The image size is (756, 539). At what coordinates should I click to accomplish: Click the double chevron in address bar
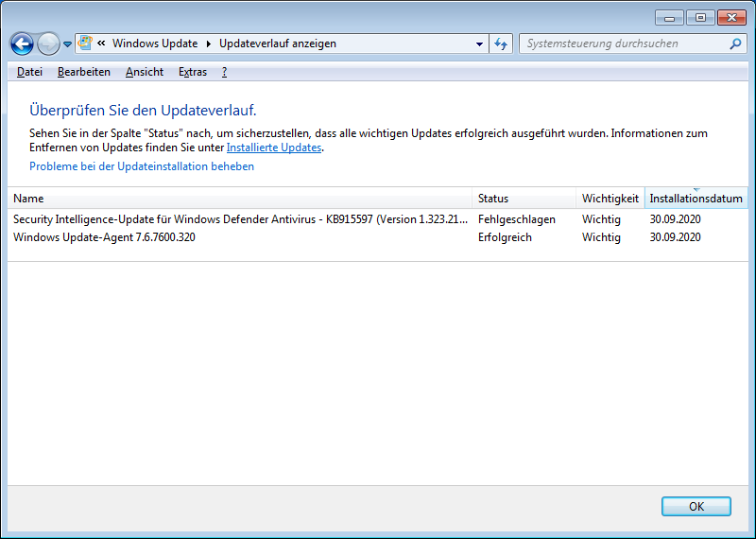pyautogui.click(x=101, y=43)
